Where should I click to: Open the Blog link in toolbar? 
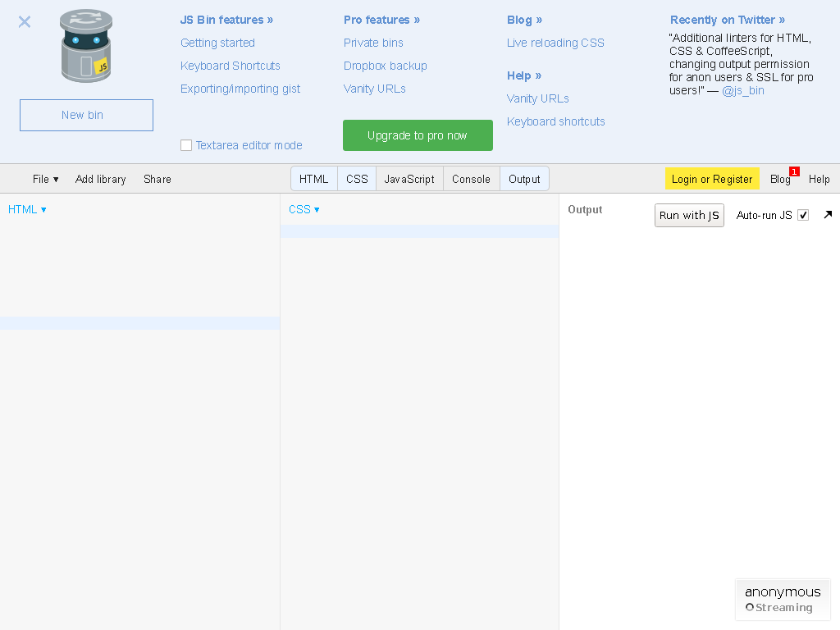[x=781, y=179]
